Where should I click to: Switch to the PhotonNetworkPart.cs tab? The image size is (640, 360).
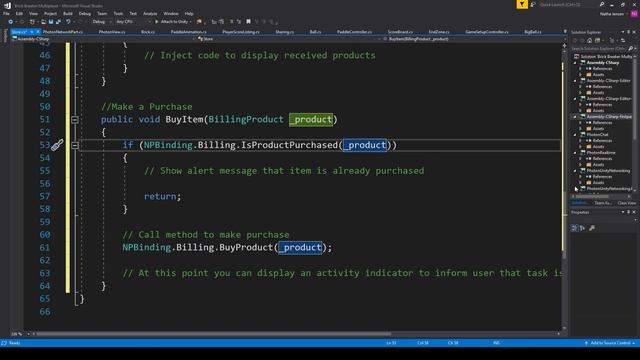pos(63,32)
